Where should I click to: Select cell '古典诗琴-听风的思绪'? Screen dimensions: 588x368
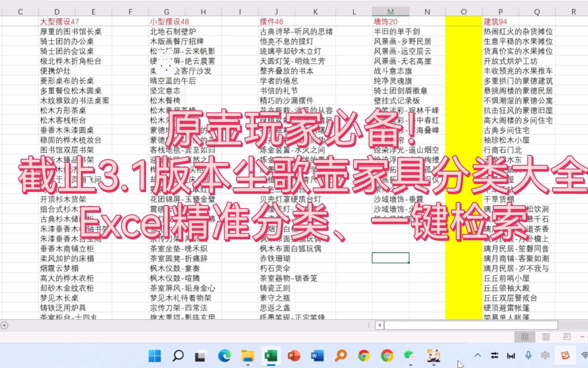(x=296, y=31)
